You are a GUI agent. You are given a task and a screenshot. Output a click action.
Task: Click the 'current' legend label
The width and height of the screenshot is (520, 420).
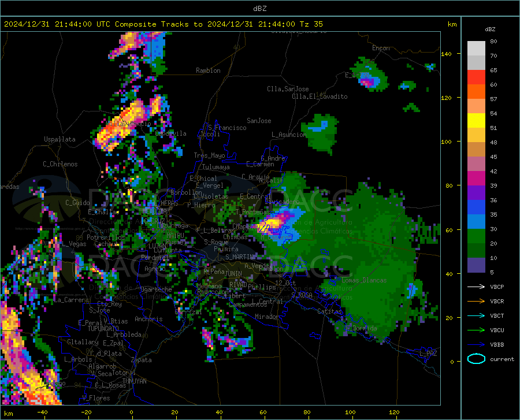tap(502, 359)
